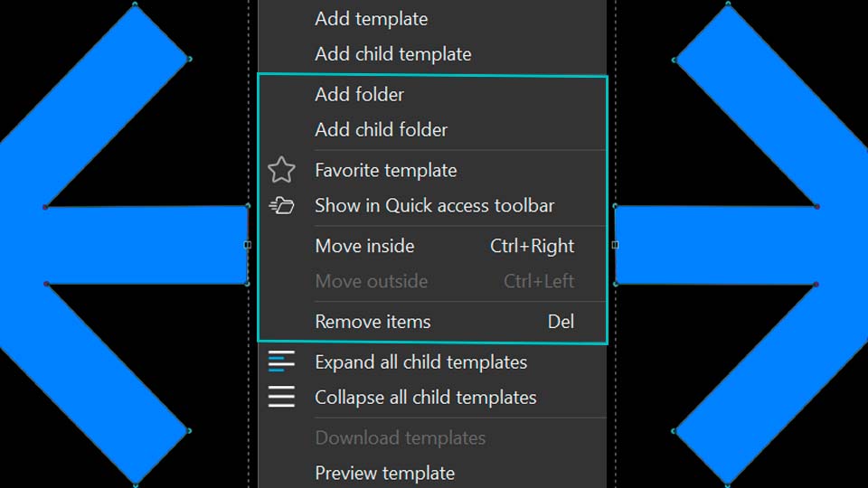Click the star icon beside Favorite template
Viewport: 868px width, 488px height.
(x=281, y=170)
